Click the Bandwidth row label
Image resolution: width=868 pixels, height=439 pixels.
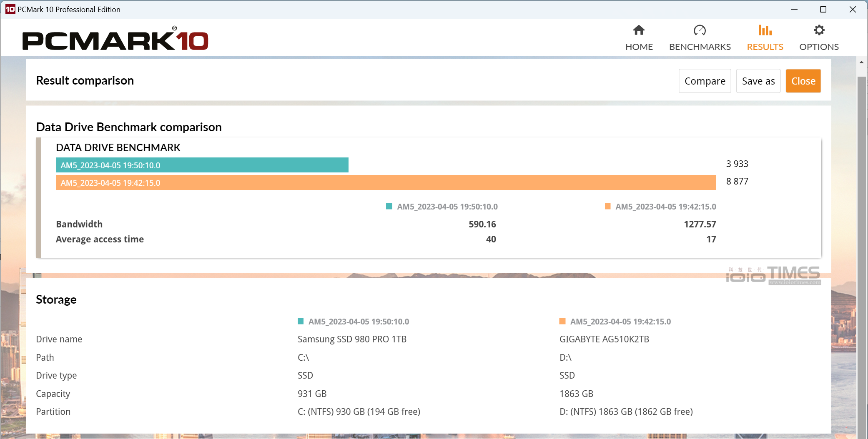[79, 224]
